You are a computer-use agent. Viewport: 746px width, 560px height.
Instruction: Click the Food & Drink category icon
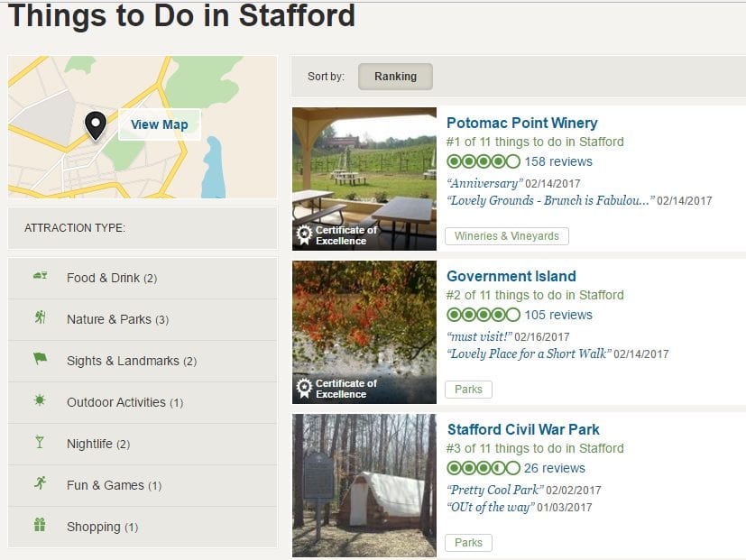pyautogui.click(x=40, y=277)
